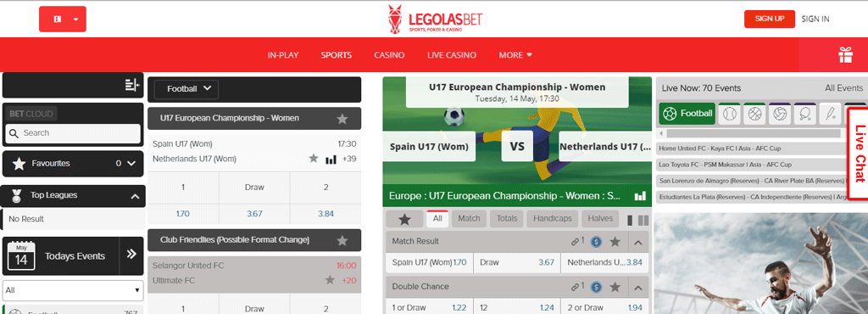Open the LIVE CASINO menu item
This screenshot has height=314, width=868.
point(452,55)
